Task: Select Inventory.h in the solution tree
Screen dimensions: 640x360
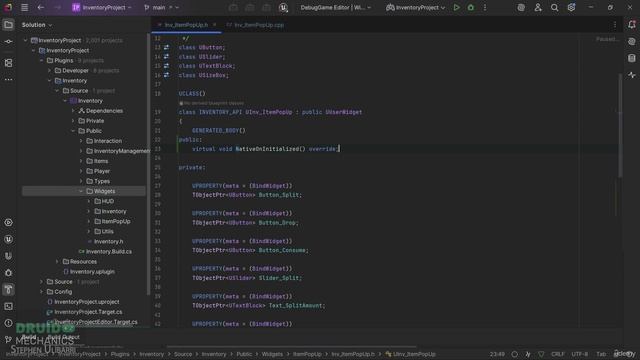Action: [108, 242]
